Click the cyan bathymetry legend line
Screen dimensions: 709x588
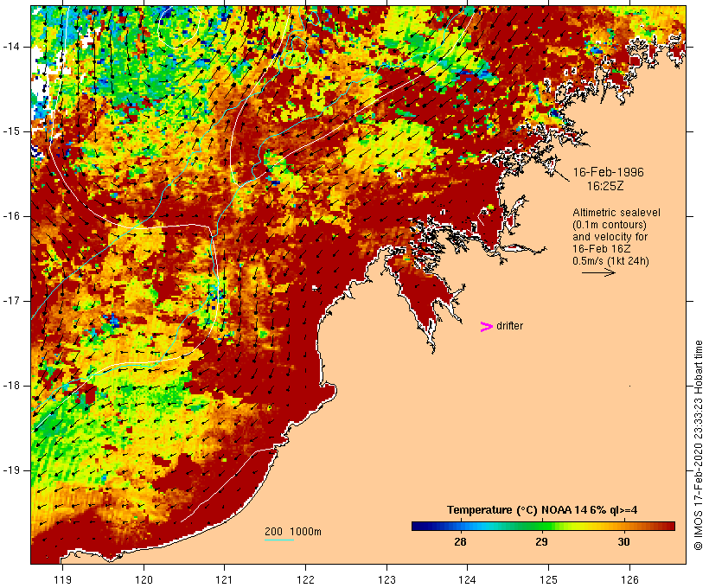(x=279, y=540)
